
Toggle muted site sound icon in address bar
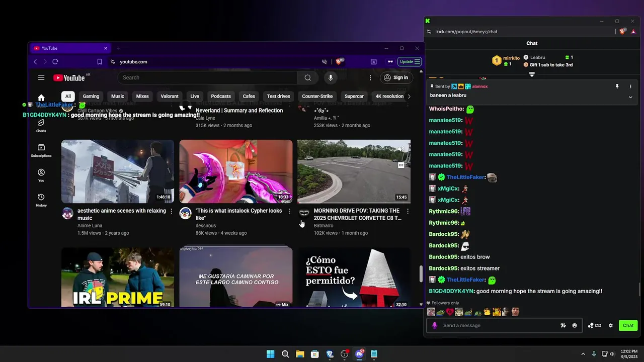[325, 62]
